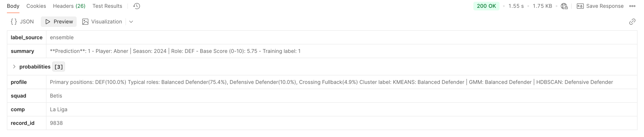Click the 1.75 KB response size
Image resolution: width=644 pixels, height=137 pixels.
point(542,6)
